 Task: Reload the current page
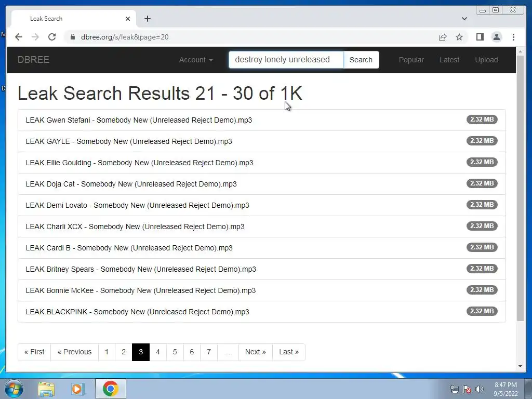click(x=52, y=37)
